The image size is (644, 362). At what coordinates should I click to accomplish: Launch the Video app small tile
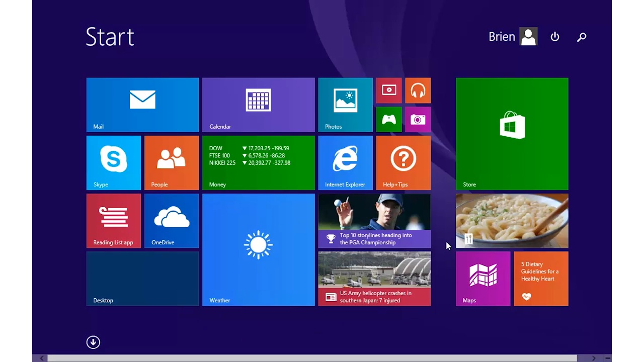[389, 90]
